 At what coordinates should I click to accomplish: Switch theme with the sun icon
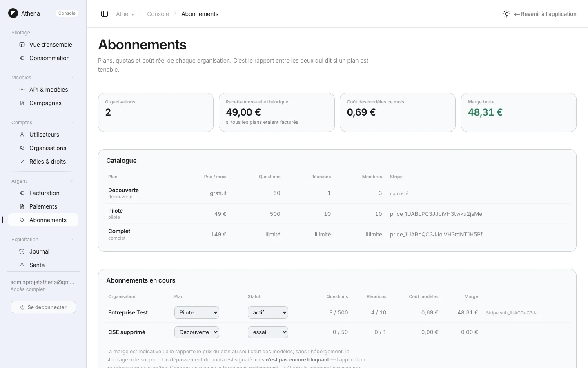(x=507, y=14)
